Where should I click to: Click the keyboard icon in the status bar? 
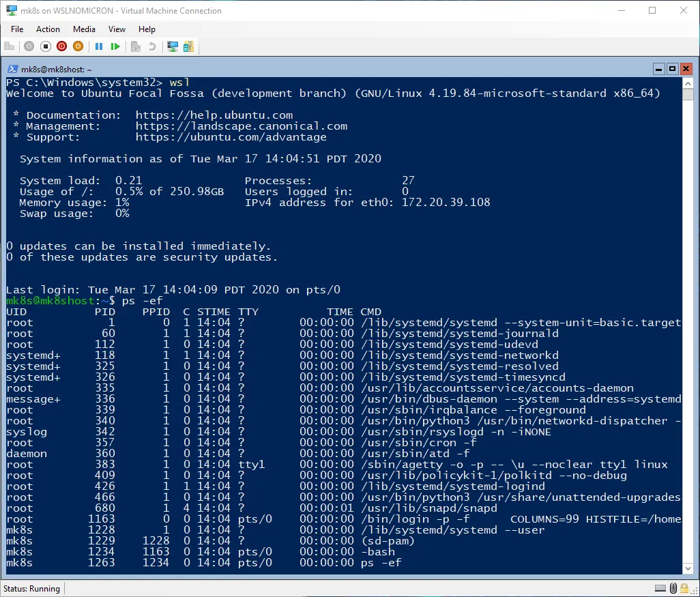coord(660,588)
